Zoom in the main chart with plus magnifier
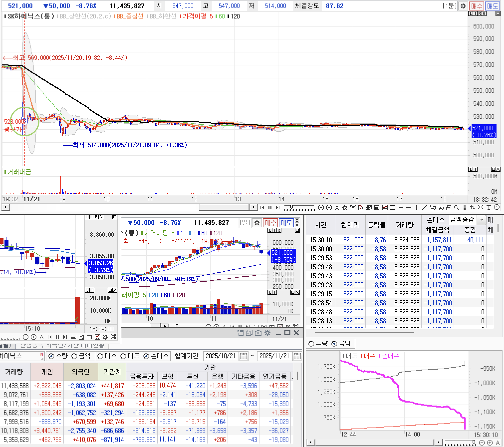Screen dimensions: 504x447 329,208
